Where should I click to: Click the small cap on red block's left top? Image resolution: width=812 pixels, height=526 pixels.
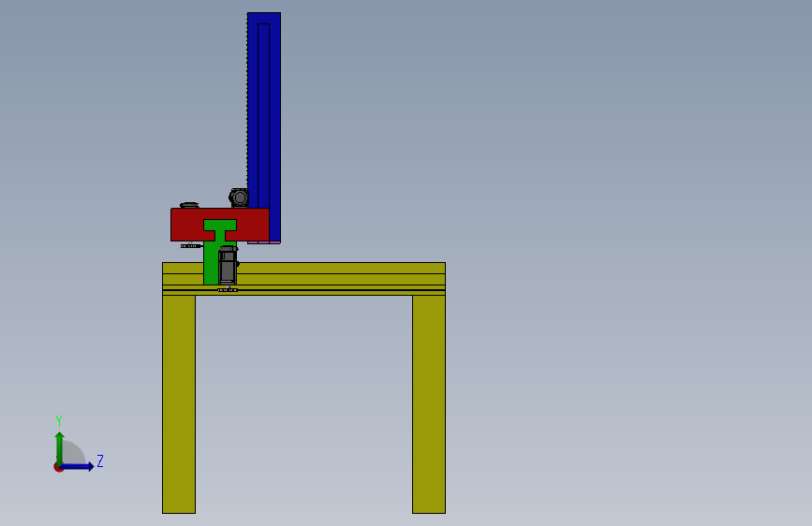coord(189,205)
